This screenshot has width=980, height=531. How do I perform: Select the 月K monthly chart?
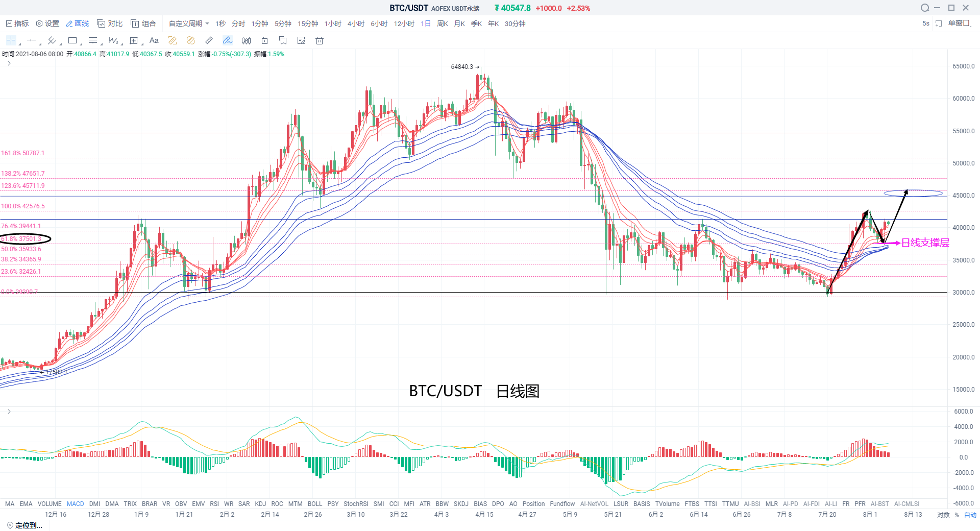[459, 23]
